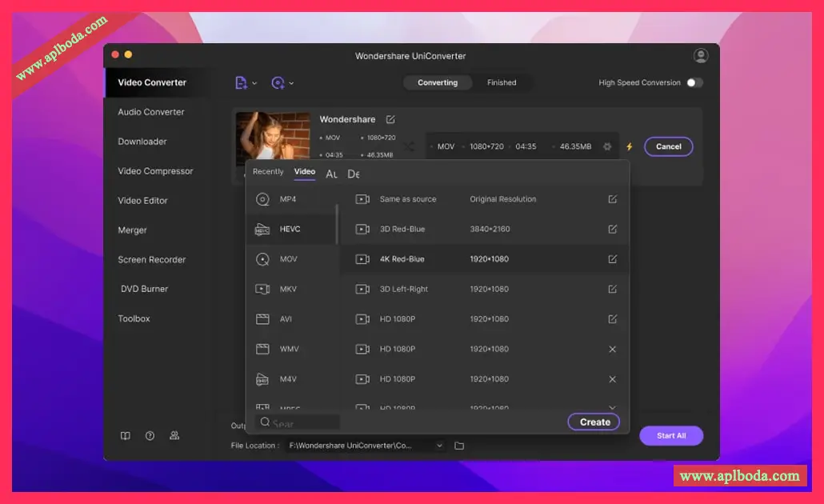
Task: Click edit icon for 4K Red-Blue preset
Action: (612, 259)
